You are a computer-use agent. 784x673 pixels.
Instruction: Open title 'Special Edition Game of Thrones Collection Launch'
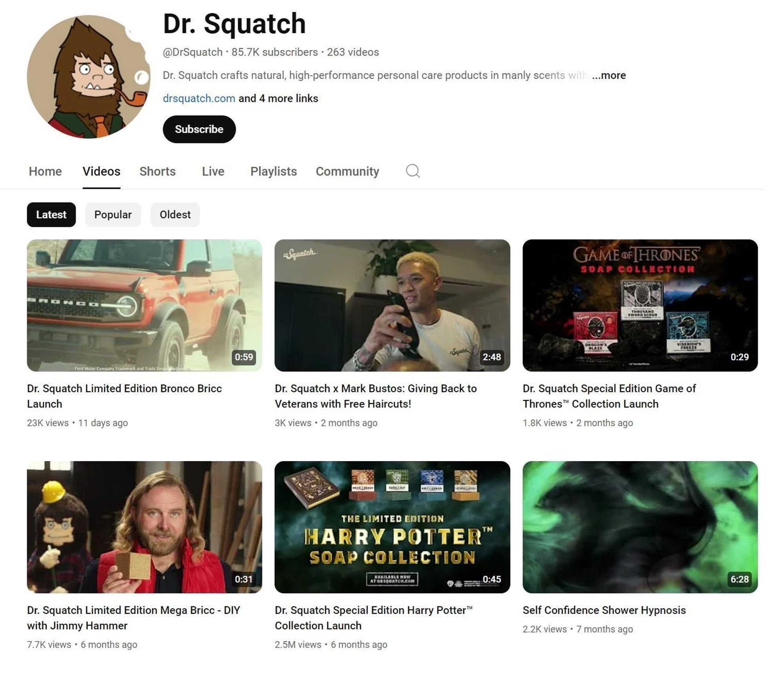(609, 396)
